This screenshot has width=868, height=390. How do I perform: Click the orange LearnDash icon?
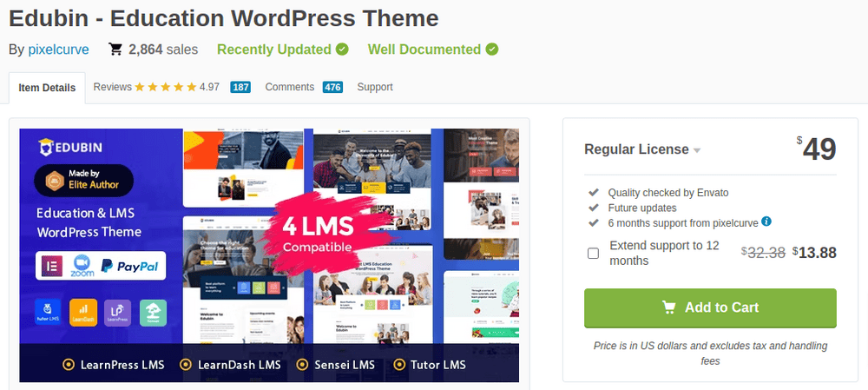pyautogui.click(x=82, y=312)
